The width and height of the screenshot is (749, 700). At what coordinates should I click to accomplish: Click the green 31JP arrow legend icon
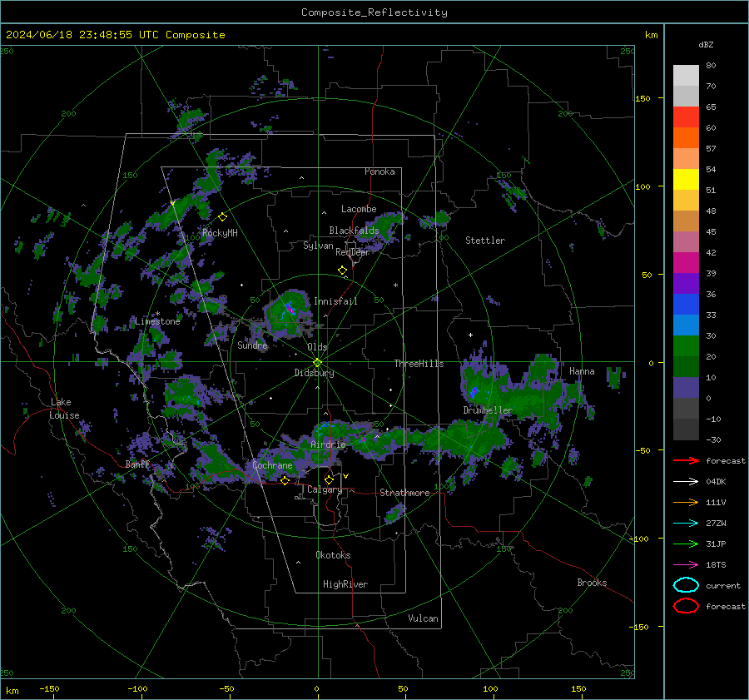686,544
